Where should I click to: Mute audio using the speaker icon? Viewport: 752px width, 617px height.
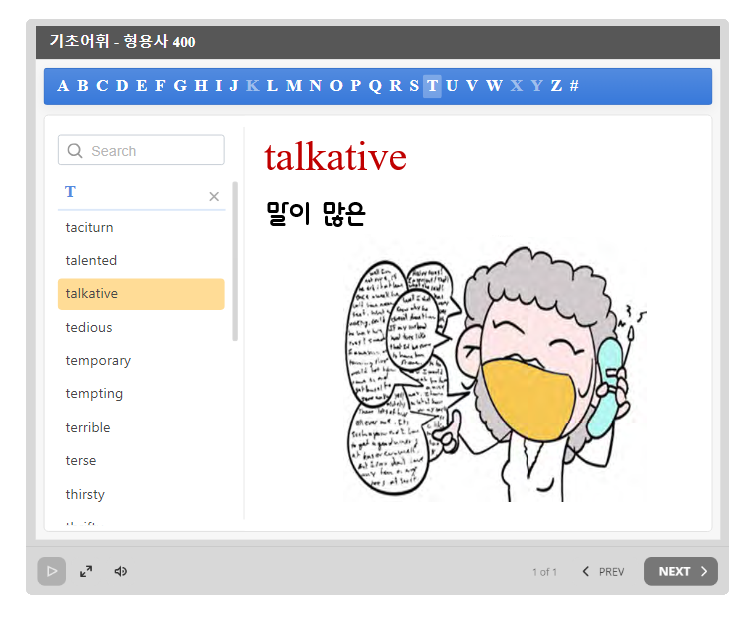121,571
